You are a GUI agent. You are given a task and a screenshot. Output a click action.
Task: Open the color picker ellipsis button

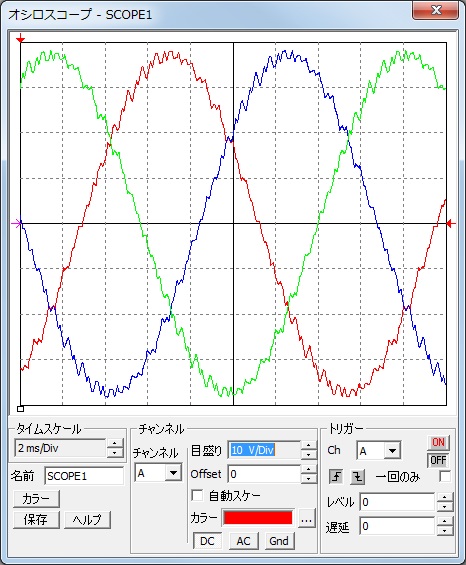coord(306,518)
